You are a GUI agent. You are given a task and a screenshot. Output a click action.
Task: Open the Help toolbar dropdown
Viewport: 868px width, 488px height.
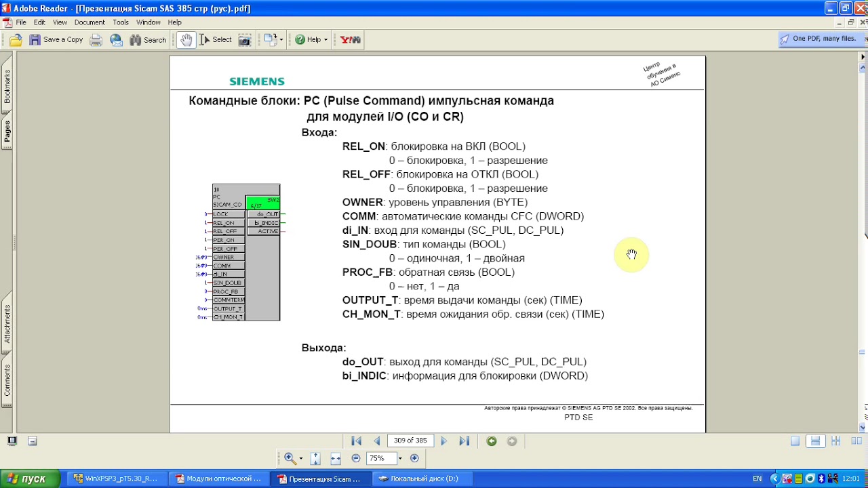click(x=311, y=40)
